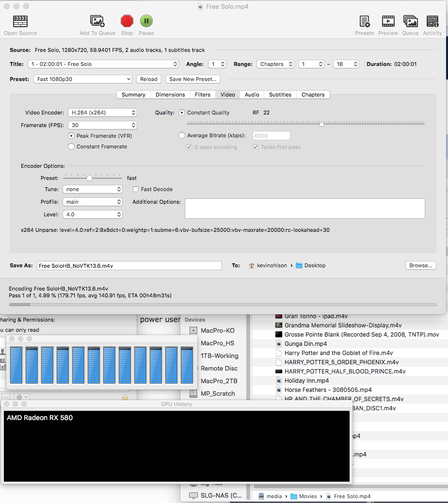Expand the Fast 1080p30 preset dropdown
Viewport: 448px width, 503px height.
click(83, 79)
